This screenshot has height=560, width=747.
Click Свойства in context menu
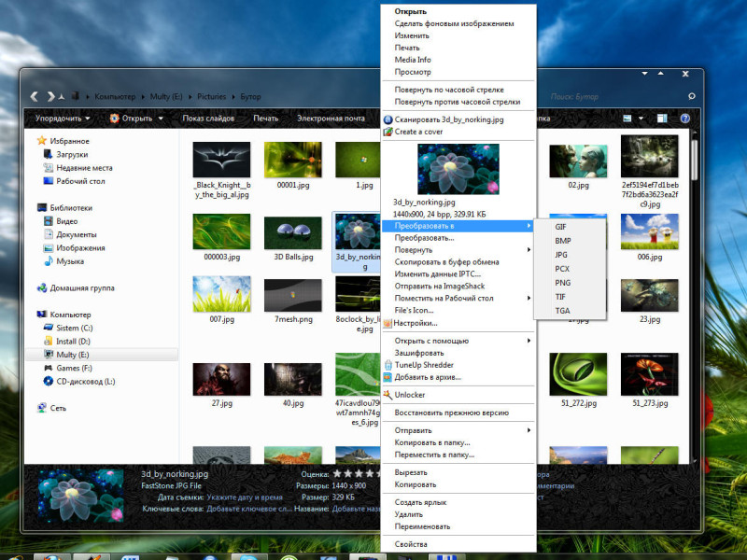[x=458, y=544]
